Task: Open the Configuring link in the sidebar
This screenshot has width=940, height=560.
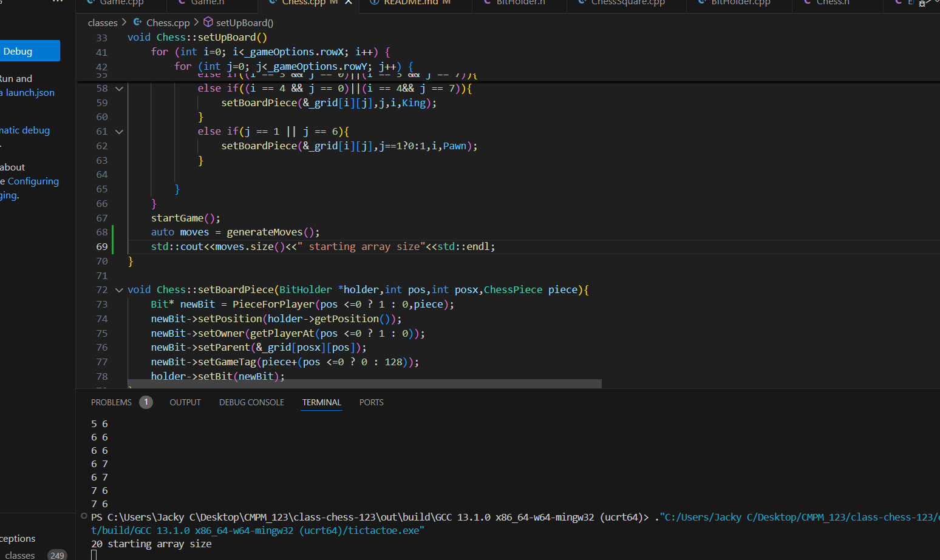Action: tap(33, 181)
